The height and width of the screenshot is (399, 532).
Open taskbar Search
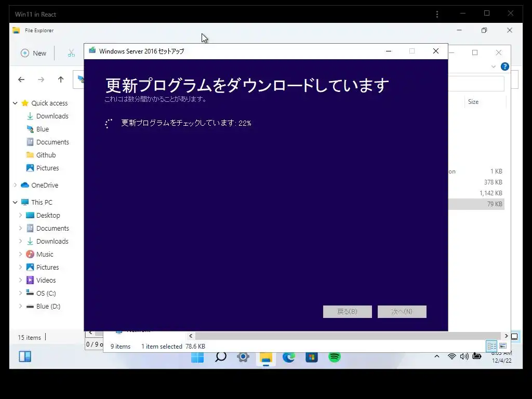(220, 357)
